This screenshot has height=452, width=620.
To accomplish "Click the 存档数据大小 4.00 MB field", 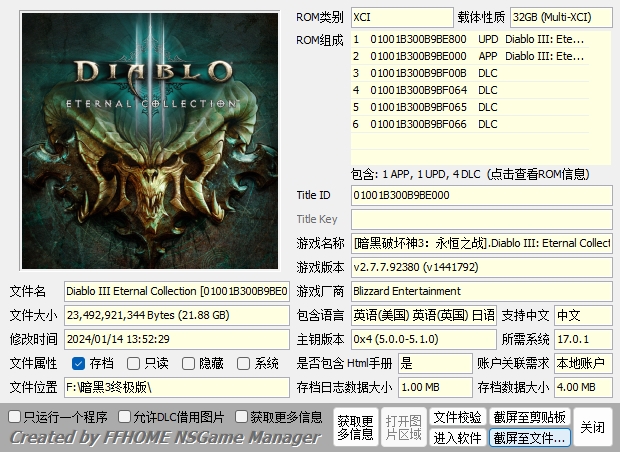I will (584, 388).
